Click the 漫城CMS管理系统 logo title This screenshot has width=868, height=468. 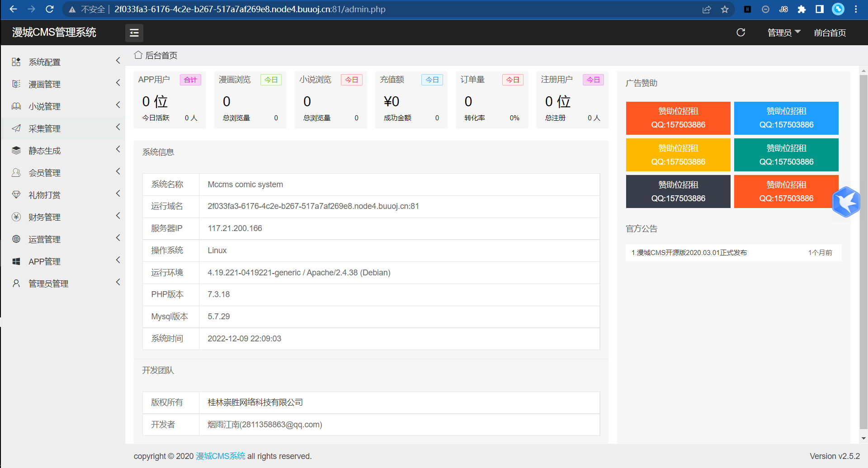point(54,33)
